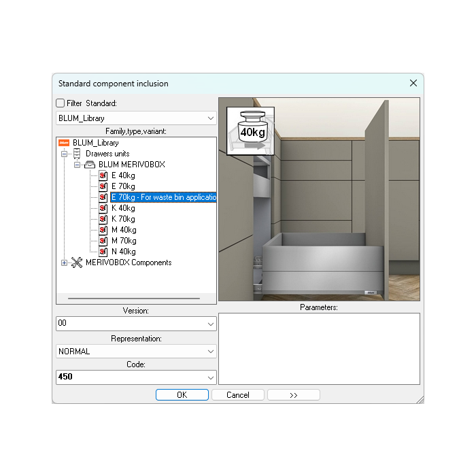476x476 pixels.
Task: Click the component icon next to E 70kg
Action: click(103, 186)
